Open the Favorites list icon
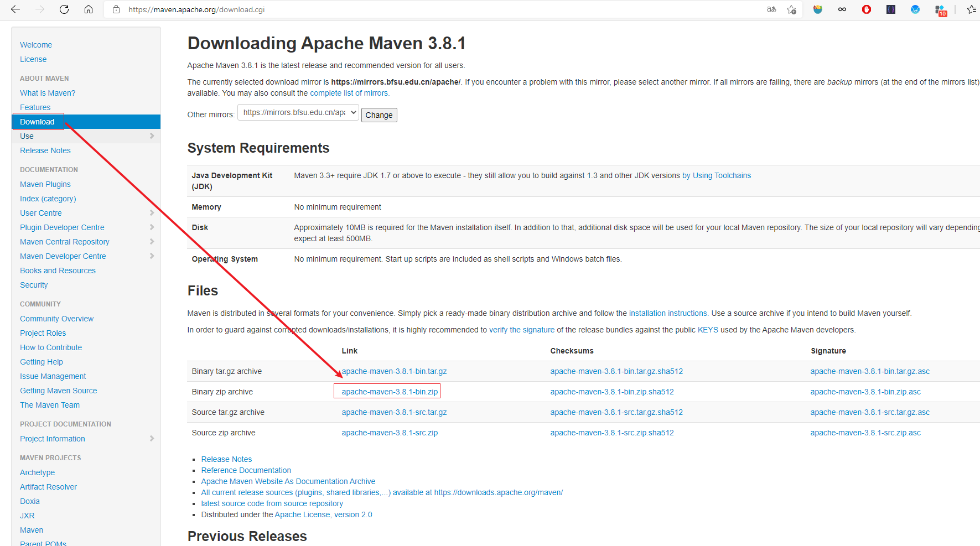The height and width of the screenshot is (546, 980). [x=972, y=9]
